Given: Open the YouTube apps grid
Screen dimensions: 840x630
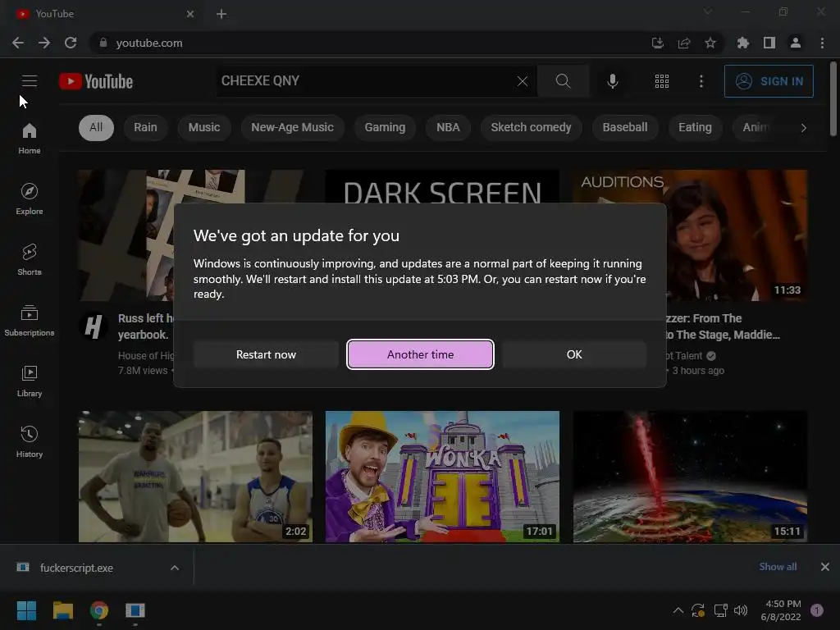Looking at the screenshot, I should 662,81.
